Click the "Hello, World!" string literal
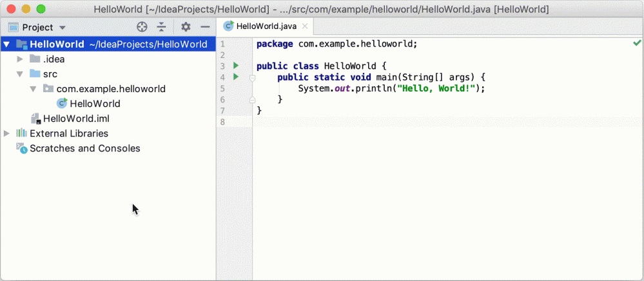This screenshot has height=281, width=644. pyautogui.click(x=436, y=88)
